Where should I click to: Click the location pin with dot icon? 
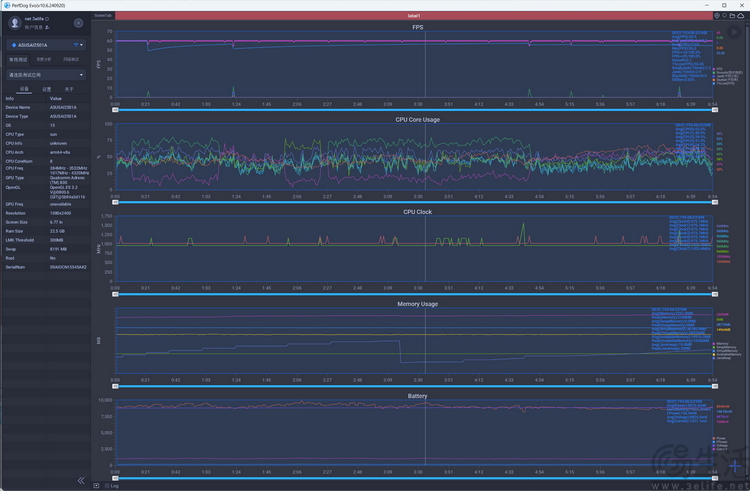tap(717, 16)
